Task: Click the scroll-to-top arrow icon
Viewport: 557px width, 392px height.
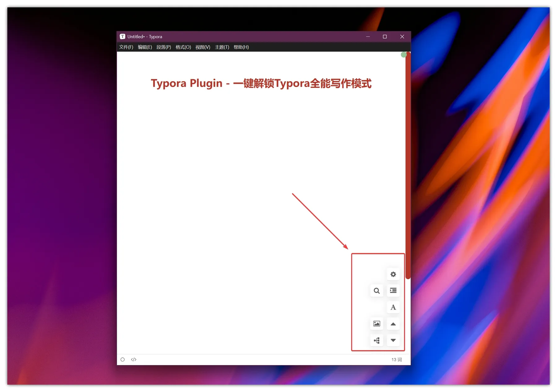Action: 393,324
